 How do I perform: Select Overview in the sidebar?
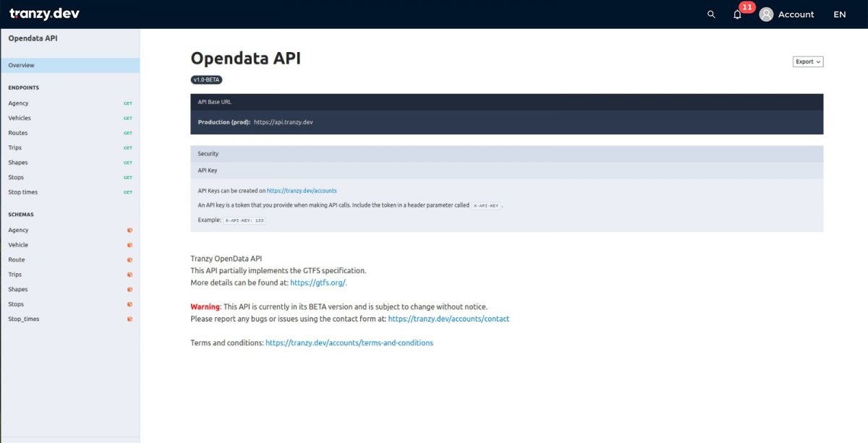(x=22, y=65)
